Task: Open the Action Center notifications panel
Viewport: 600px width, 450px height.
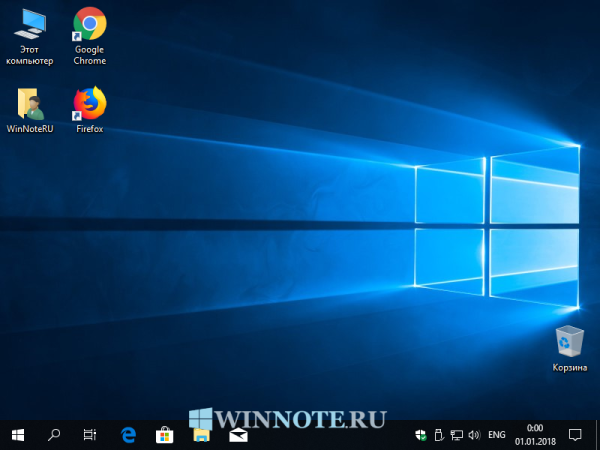Action: (x=575, y=435)
